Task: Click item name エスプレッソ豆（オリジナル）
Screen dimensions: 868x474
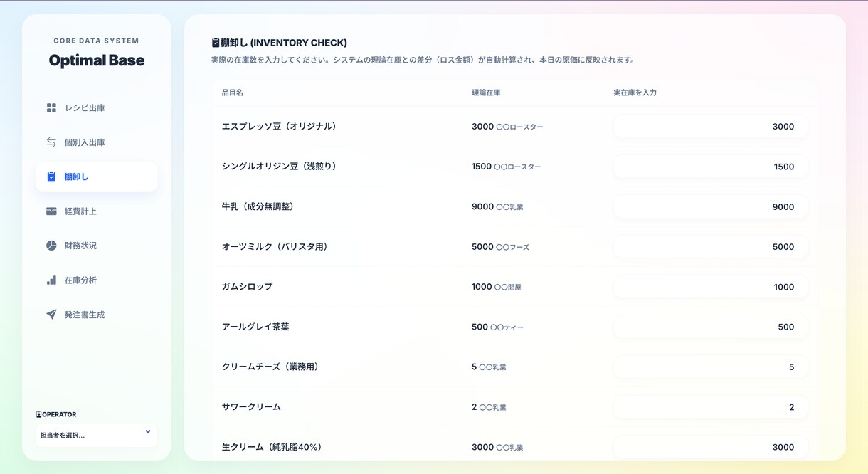Action: click(279, 127)
